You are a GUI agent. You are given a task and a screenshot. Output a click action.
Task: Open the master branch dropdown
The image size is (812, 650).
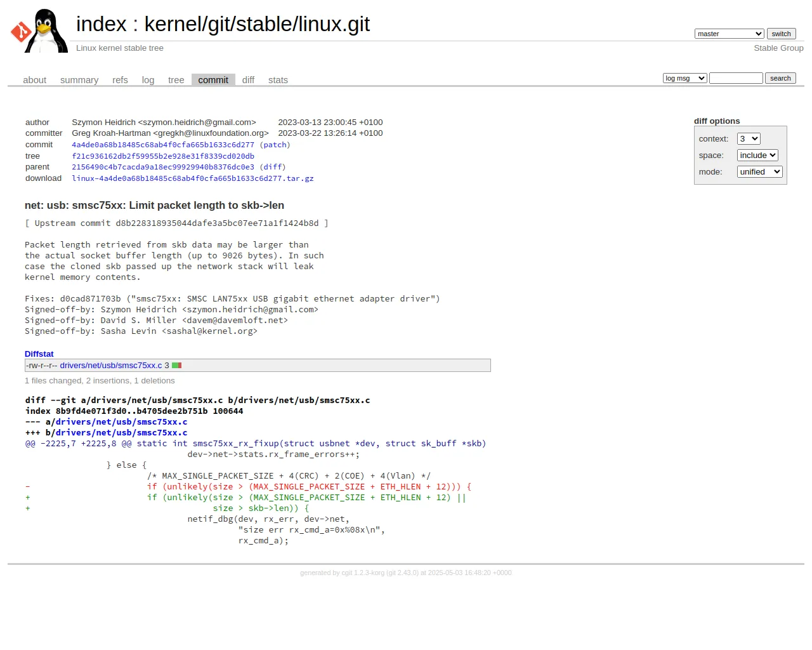pos(729,34)
